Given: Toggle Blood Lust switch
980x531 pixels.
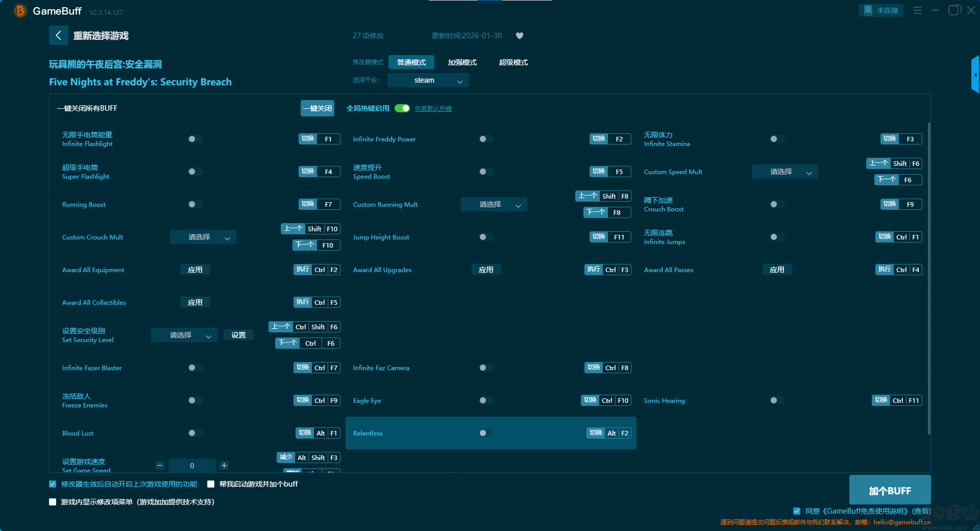Looking at the screenshot, I should click(195, 433).
